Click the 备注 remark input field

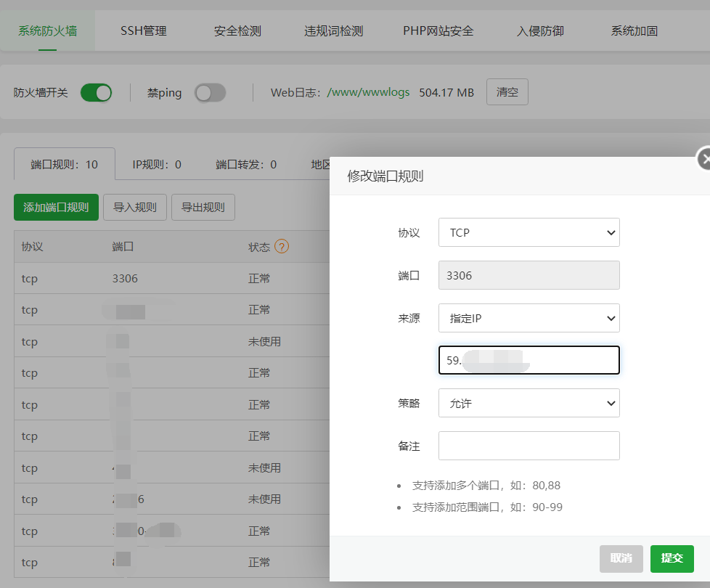click(x=529, y=446)
